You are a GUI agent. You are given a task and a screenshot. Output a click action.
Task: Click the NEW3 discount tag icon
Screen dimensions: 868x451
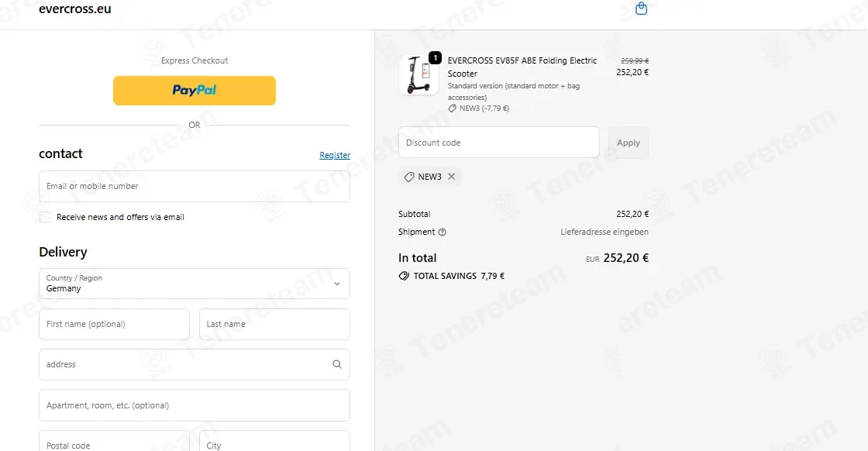click(408, 177)
